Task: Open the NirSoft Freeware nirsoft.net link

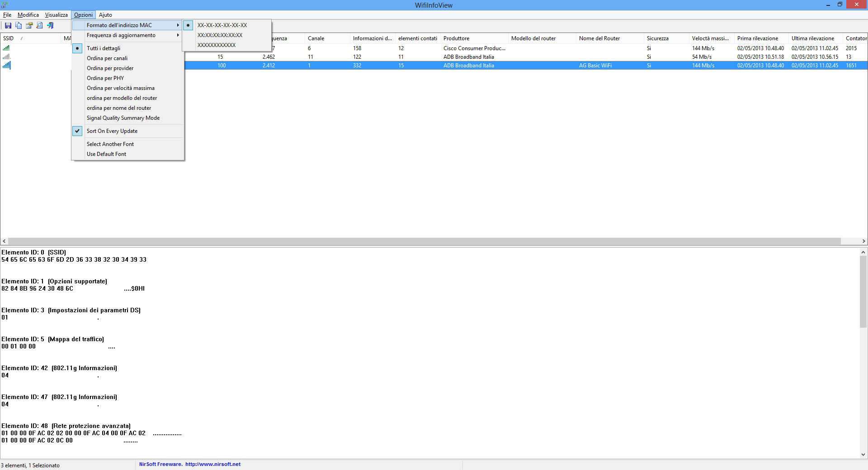Action: pyautogui.click(x=190, y=464)
